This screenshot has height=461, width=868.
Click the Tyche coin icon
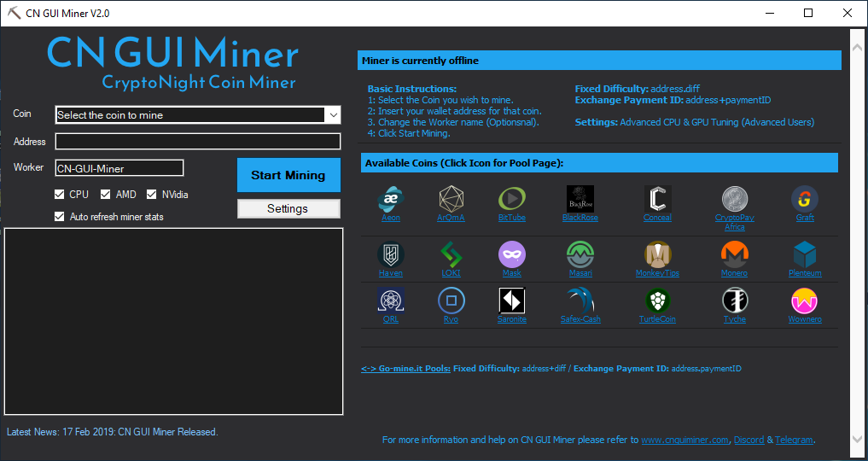click(735, 301)
